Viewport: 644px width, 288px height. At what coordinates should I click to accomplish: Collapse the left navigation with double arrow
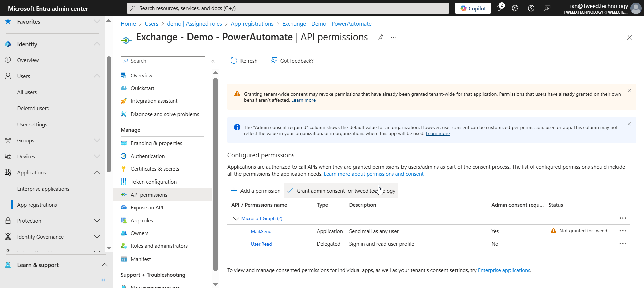(x=103, y=280)
